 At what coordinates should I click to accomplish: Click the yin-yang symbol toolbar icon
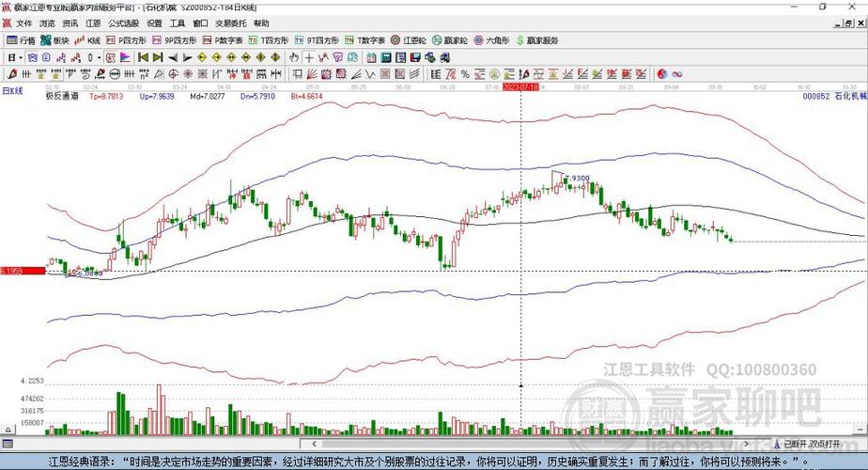click(x=662, y=73)
